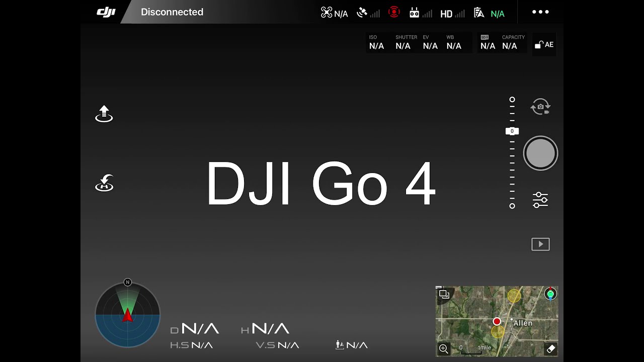Tap upper yellow restricted zone circle
Screen dimensions: 644x362
click(514, 296)
